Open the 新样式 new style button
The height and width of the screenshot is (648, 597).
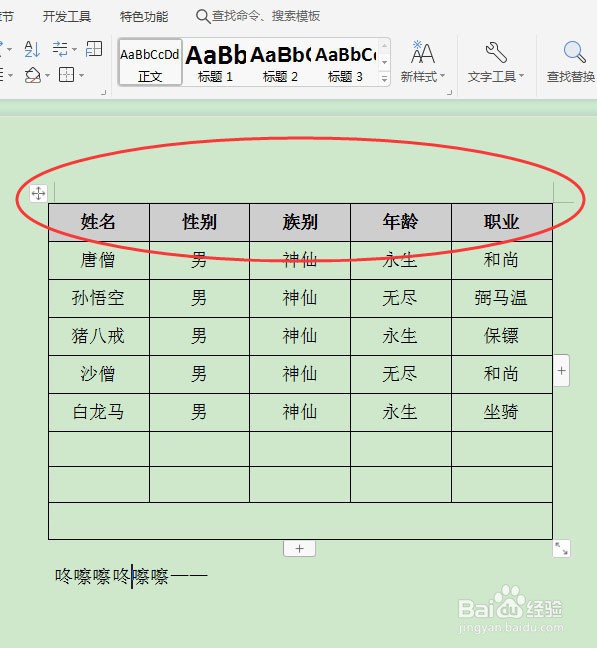tap(423, 62)
